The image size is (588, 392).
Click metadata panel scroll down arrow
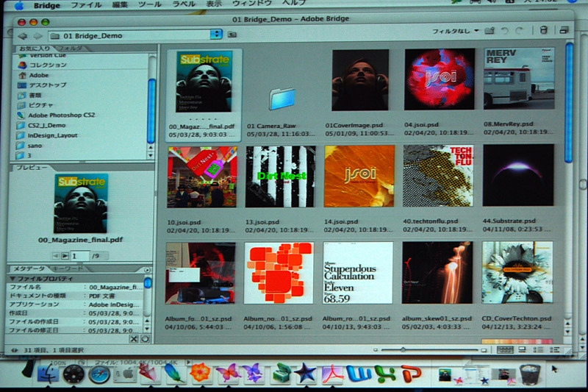(148, 329)
